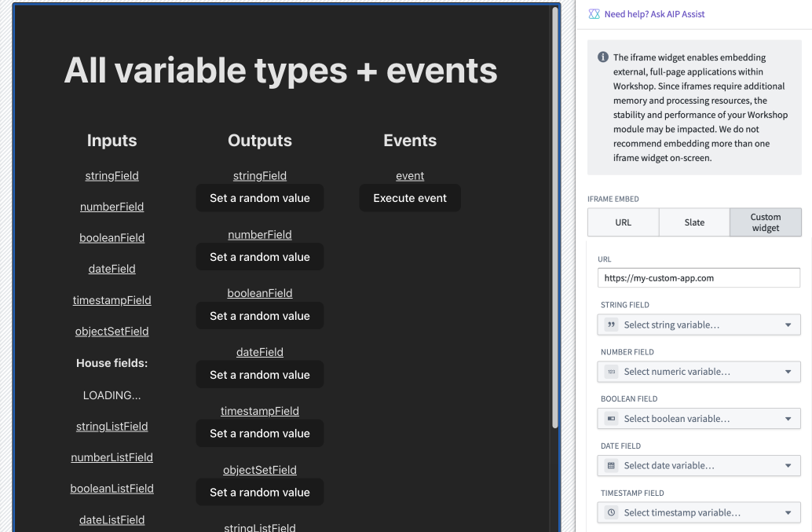Select the Custom widget tab

pyautogui.click(x=765, y=222)
